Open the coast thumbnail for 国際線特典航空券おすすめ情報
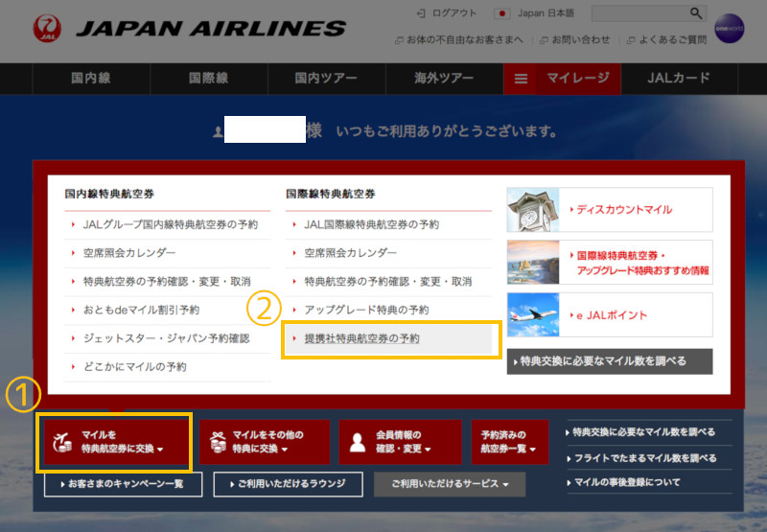Viewport: 767px width, 532px height. pos(533,262)
